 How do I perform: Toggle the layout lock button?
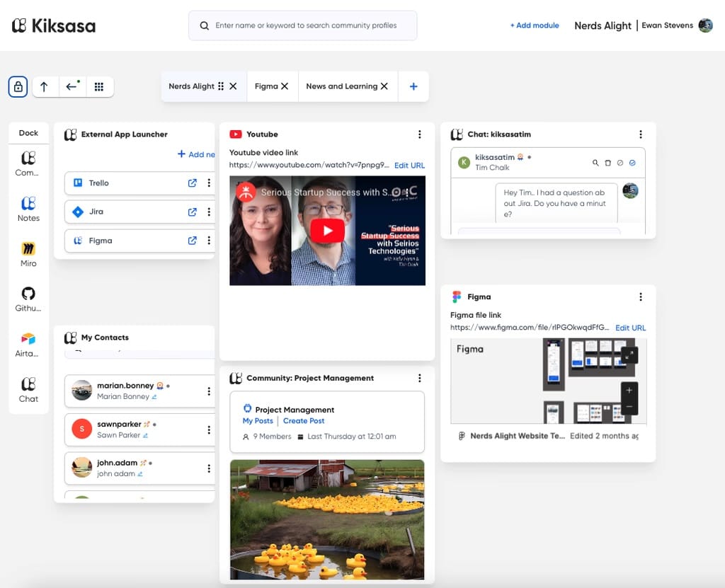18,86
